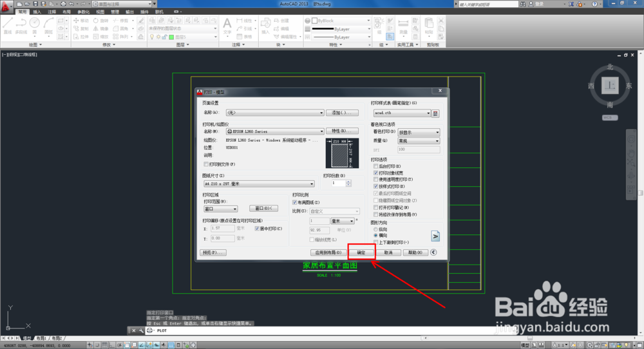Open the 质量 常规 dropdown

point(419,141)
